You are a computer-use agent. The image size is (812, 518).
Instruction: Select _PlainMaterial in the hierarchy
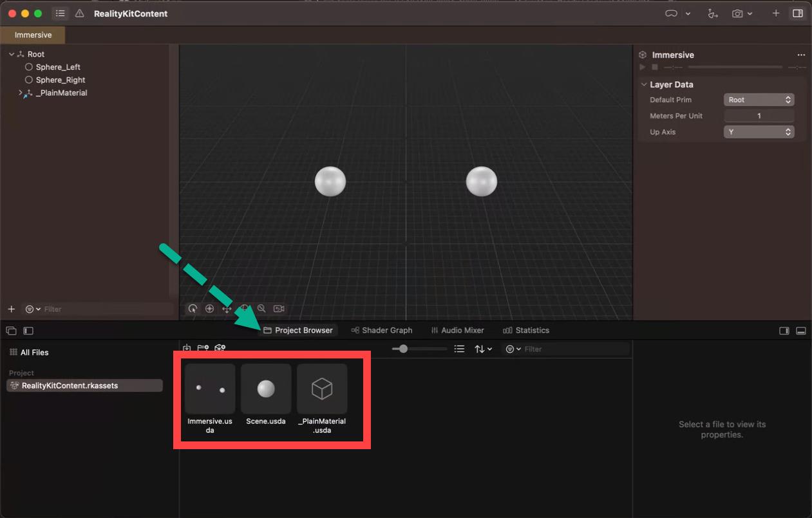click(62, 93)
